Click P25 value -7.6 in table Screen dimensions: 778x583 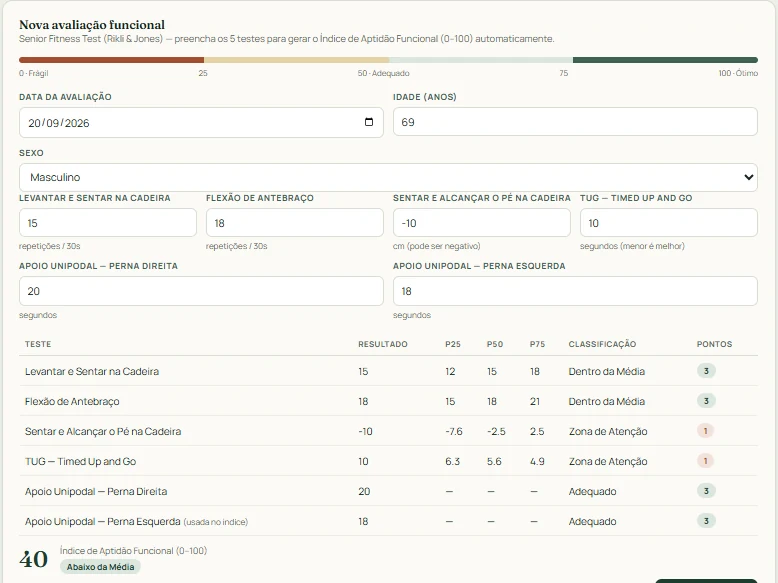click(x=454, y=431)
